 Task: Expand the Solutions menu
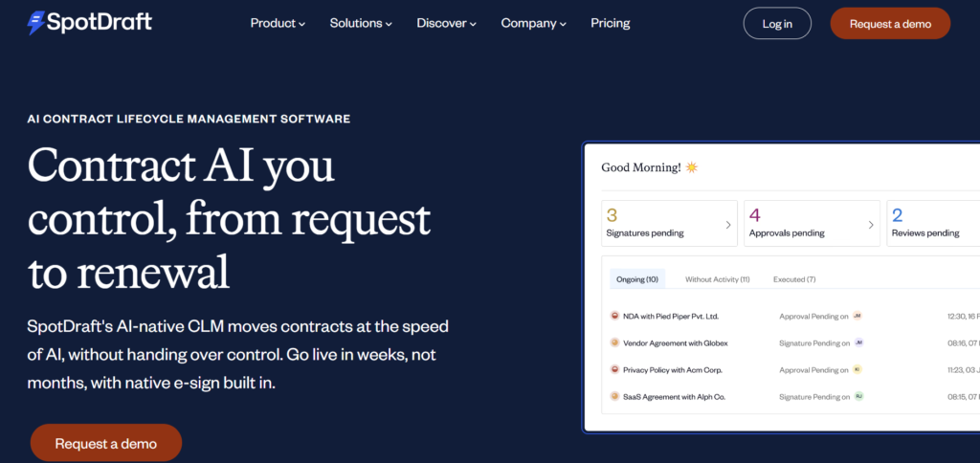[361, 24]
